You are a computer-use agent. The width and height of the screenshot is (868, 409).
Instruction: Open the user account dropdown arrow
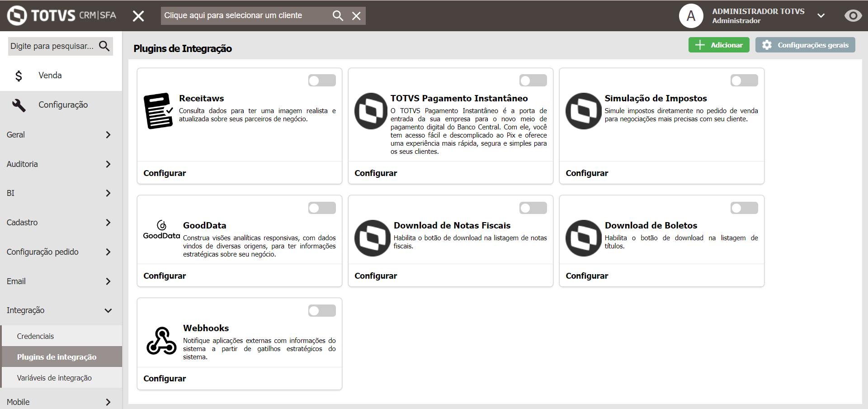[821, 16]
